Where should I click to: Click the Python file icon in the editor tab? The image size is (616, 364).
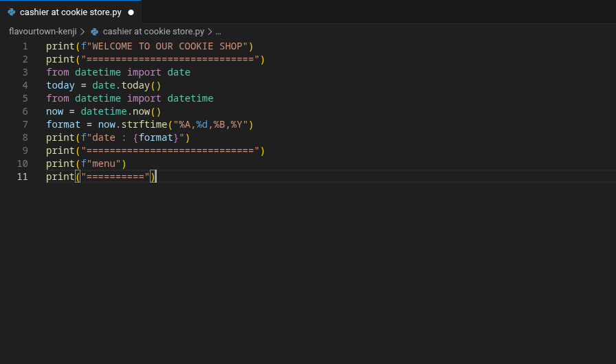[11, 12]
